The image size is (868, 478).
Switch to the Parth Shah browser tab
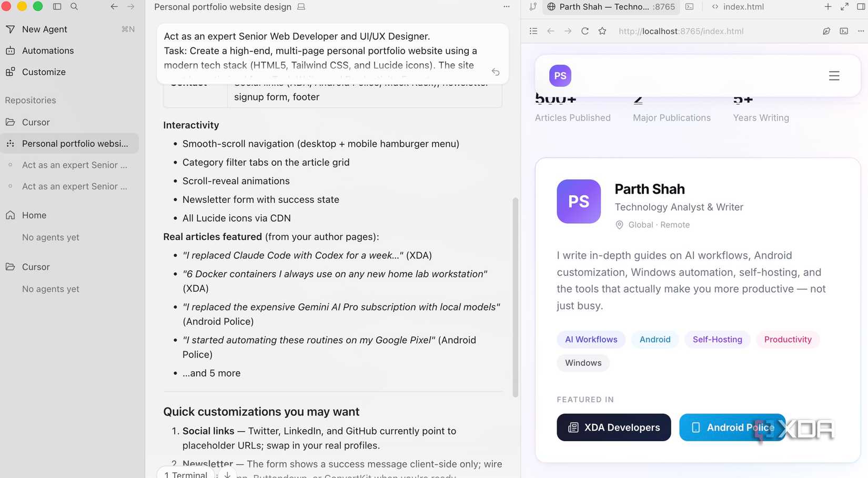pos(611,7)
